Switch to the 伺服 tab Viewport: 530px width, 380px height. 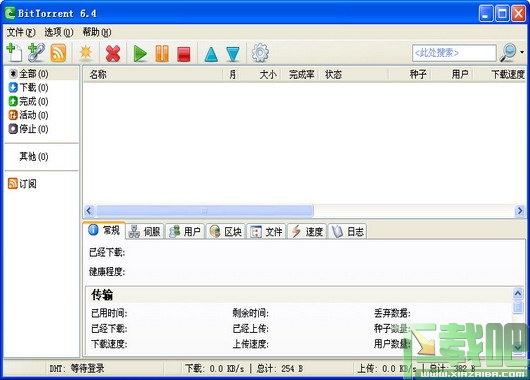(145, 232)
